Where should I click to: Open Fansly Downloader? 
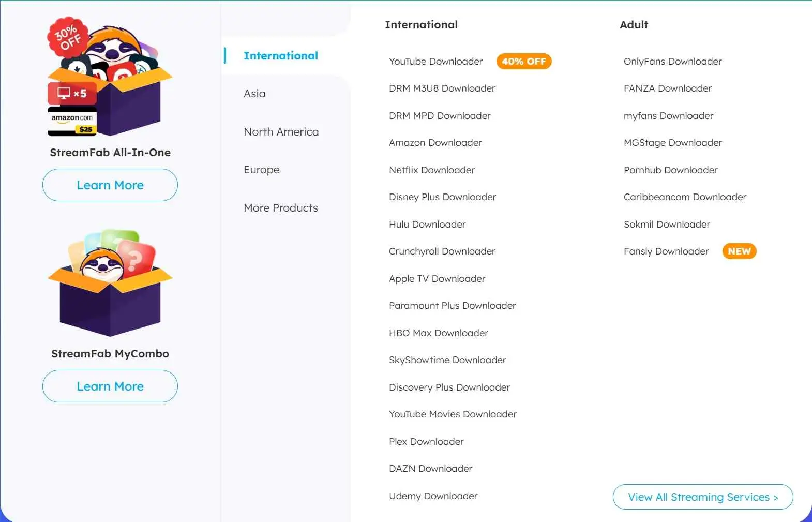pyautogui.click(x=666, y=251)
